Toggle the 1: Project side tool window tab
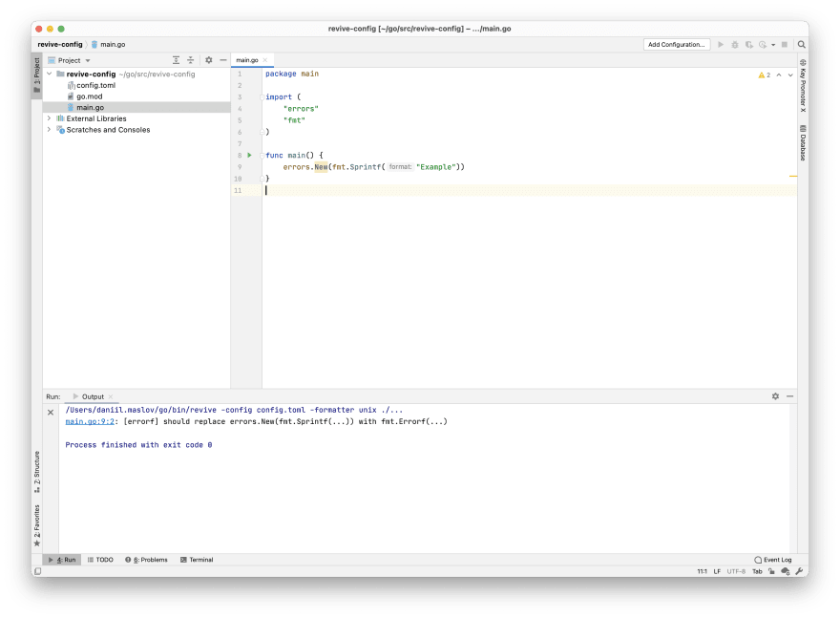This screenshot has width=840, height=618. [x=36, y=75]
